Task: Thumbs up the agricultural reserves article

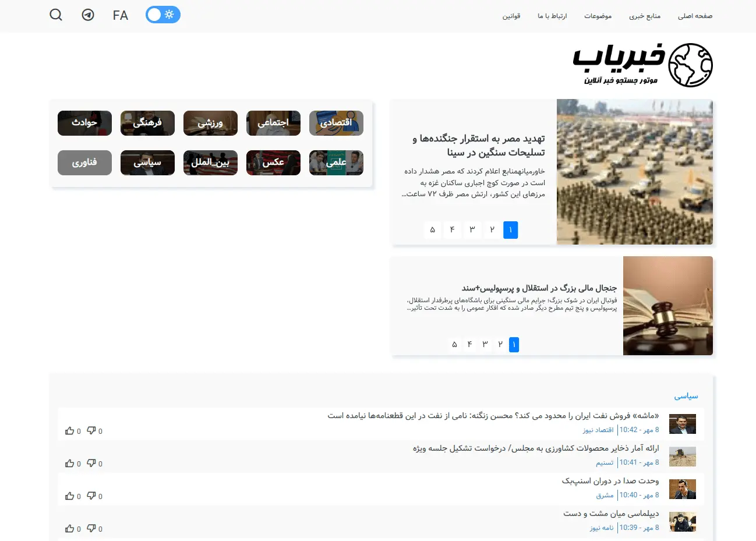Action: [70, 464]
